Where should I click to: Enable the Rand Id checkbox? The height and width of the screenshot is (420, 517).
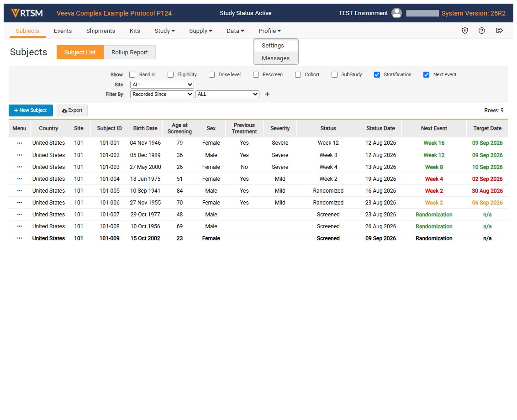tap(132, 75)
